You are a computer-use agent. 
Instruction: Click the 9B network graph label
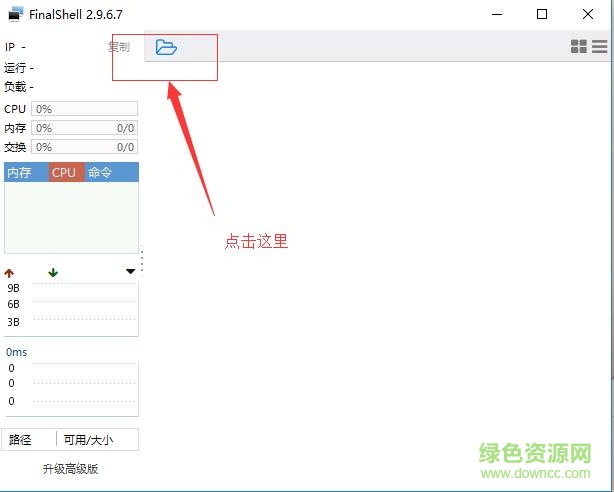(13, 288)
